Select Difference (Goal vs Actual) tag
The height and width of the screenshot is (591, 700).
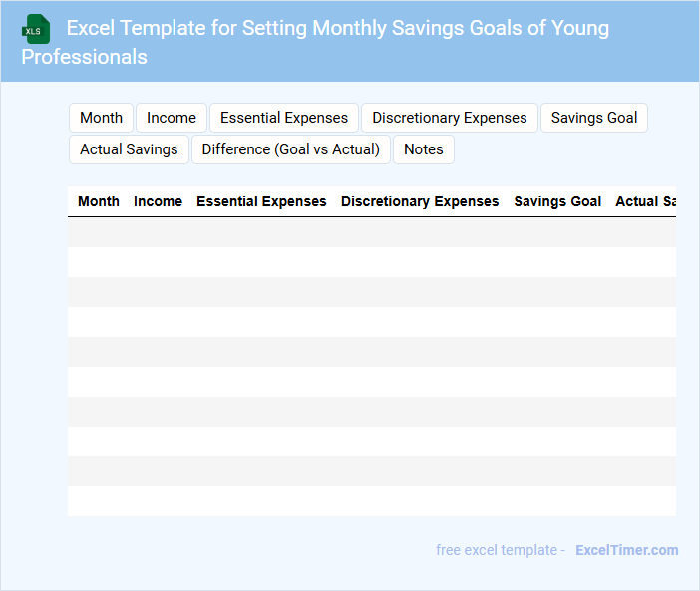291,149
